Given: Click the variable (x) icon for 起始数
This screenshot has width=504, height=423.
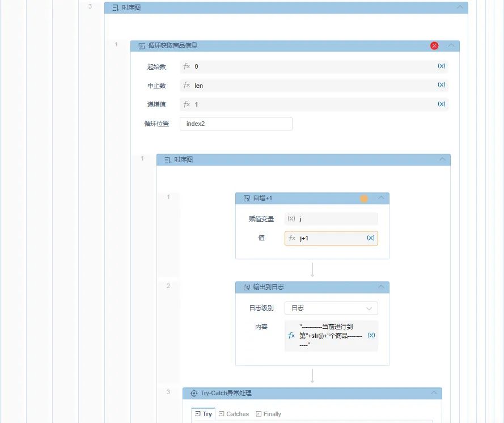Looking at the screenshot, I should [x=441, y=66].
